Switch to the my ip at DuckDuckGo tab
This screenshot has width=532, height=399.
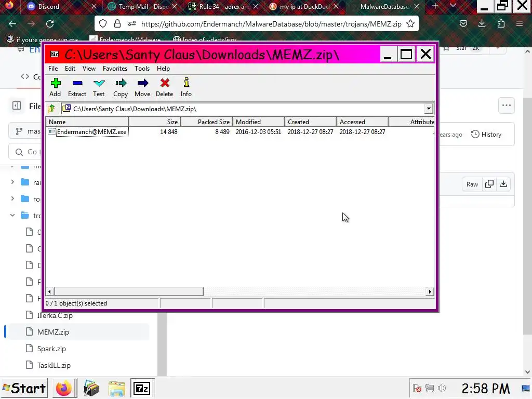[303, 7]
